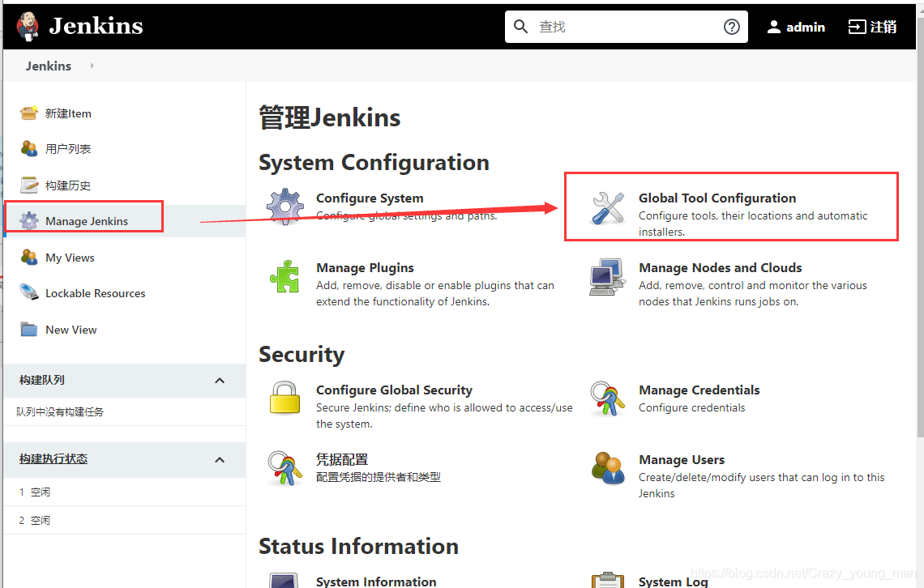Open the Configure Global Security link
924x588 pixels.
click(394, 390)
